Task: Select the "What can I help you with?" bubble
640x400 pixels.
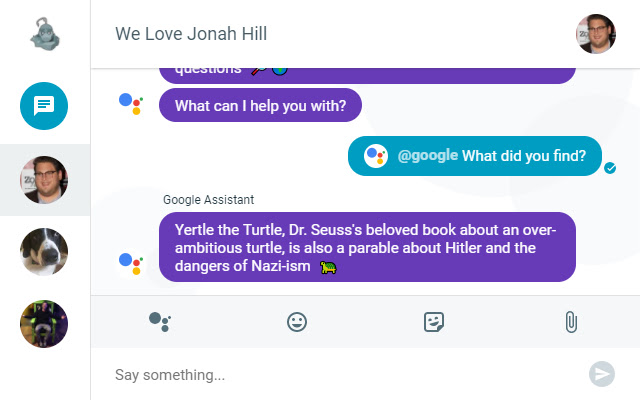Action: 260,104
